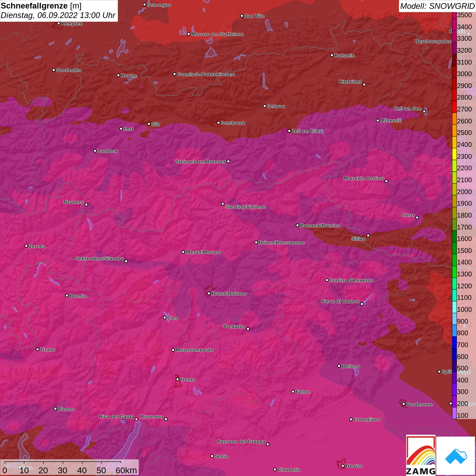This screenshot has width=476, height=476.
Task: Click the Nauders label
Action: [x=73, y=202]
